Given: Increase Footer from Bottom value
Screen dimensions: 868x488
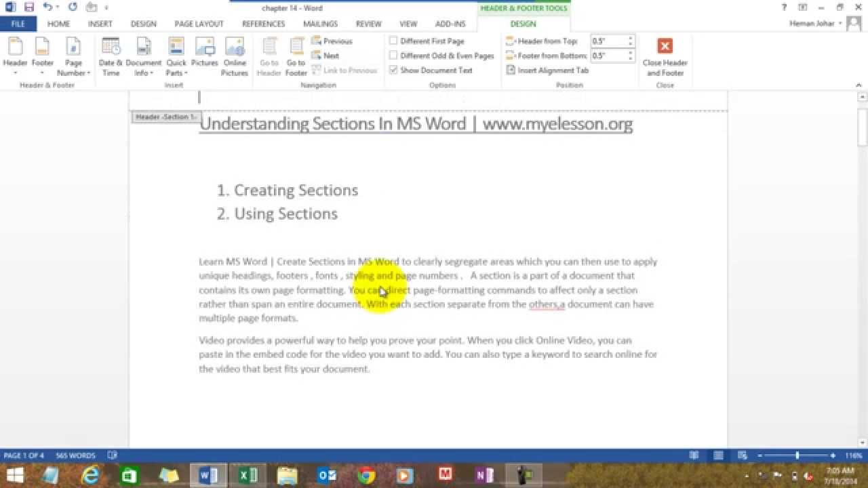Looking at the screenshot, I should (x=630, y=53).
